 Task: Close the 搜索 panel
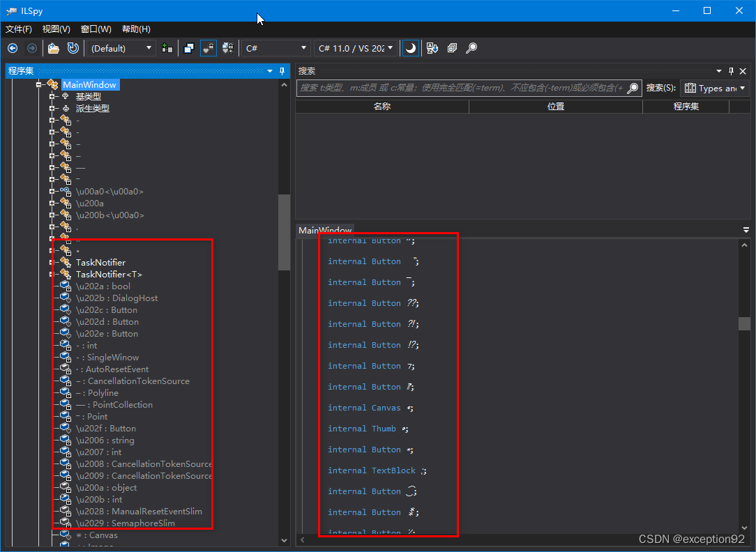(743, 71)
